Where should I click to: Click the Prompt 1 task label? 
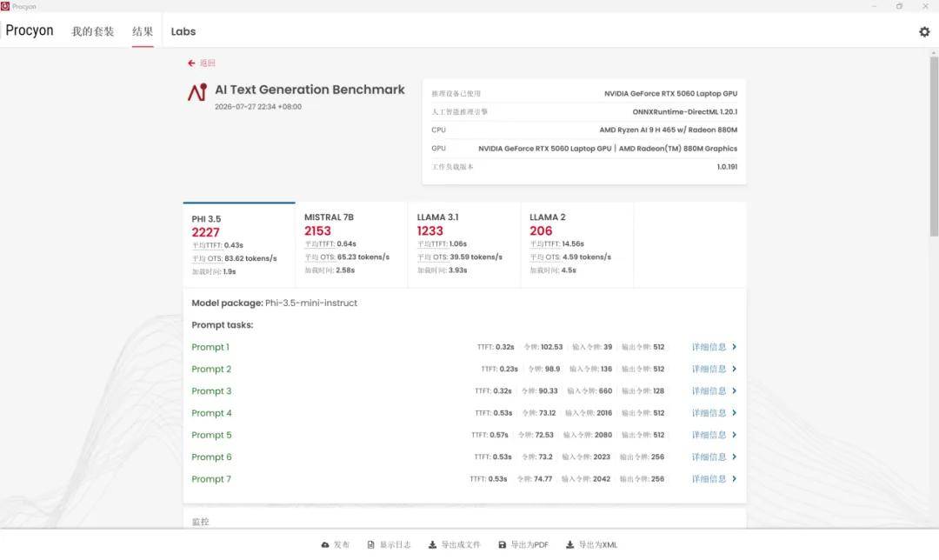pos(210,347)
